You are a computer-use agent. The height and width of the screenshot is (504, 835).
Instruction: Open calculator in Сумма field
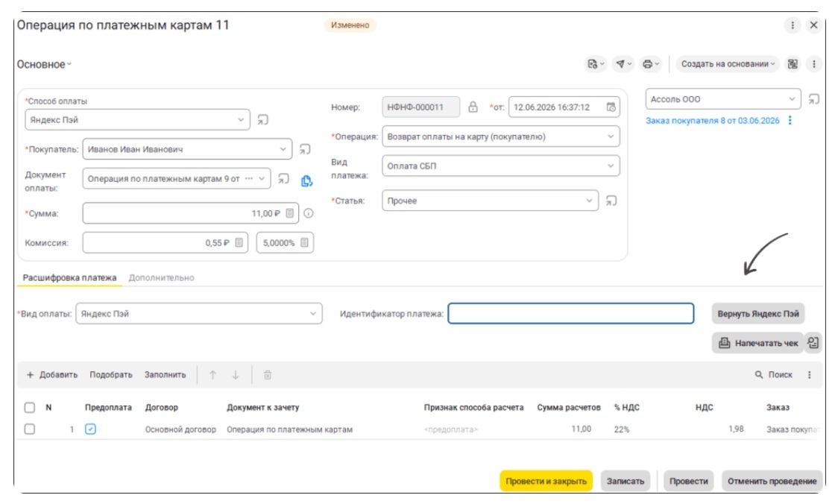click(x=290, y=213)
